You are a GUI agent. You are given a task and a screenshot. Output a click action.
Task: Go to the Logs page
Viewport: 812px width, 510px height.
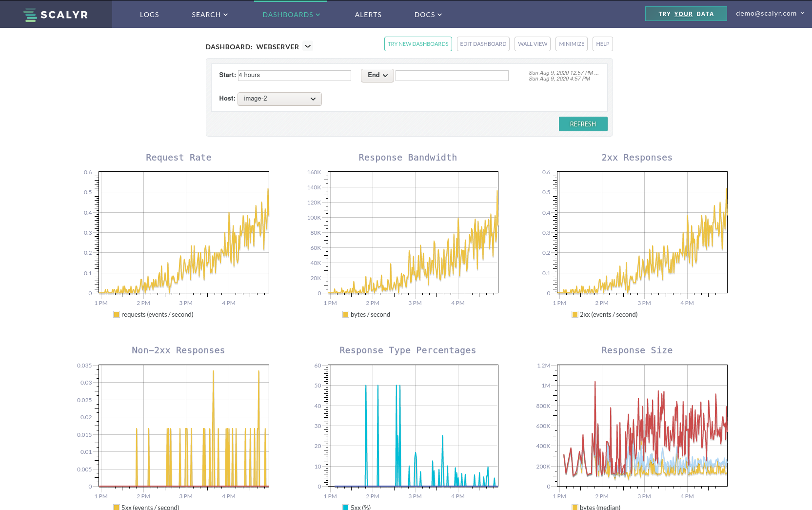[149, 15]
